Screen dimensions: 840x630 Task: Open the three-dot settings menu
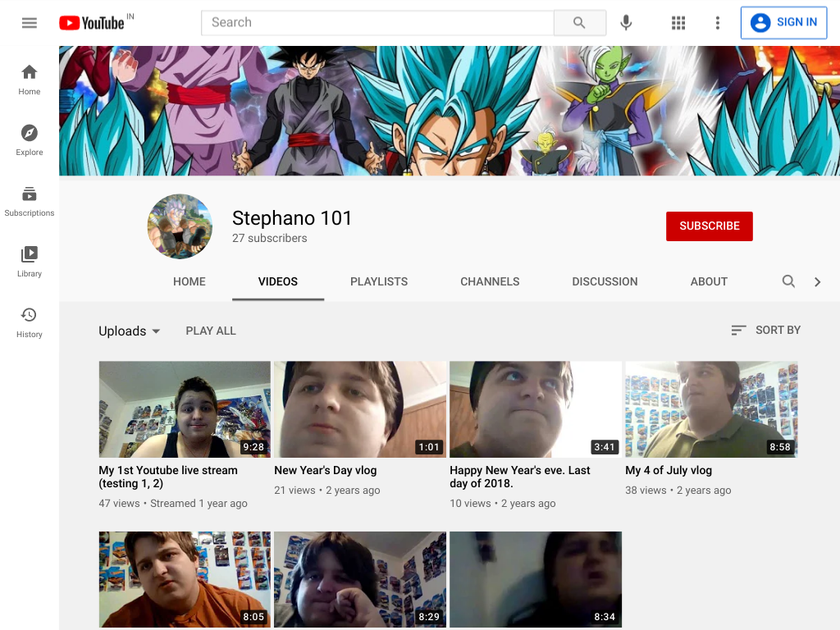717,22
